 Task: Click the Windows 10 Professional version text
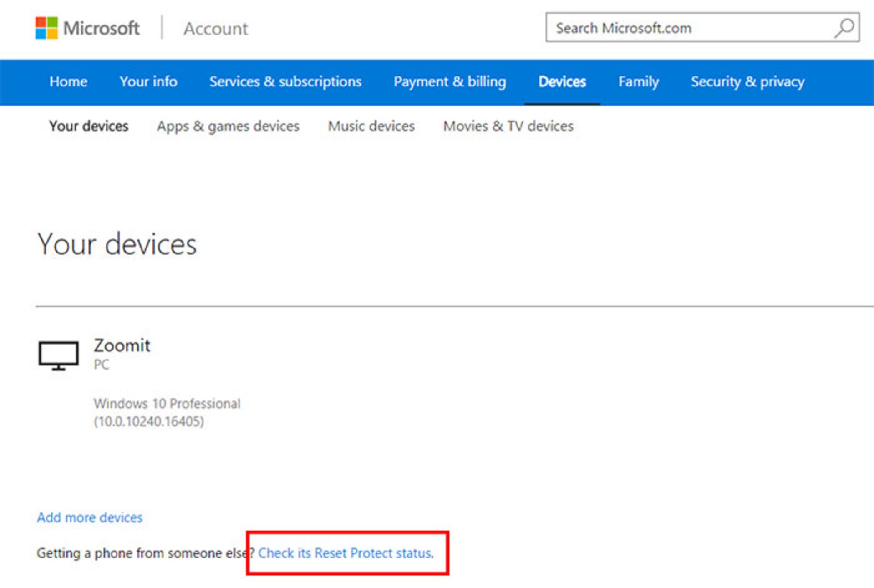coord(167,403)
